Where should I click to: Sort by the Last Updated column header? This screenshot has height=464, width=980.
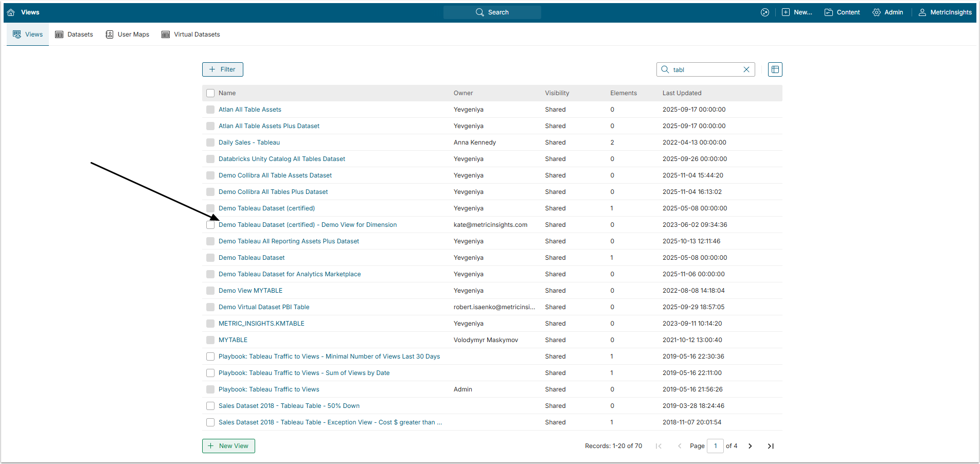pos(682,93)
